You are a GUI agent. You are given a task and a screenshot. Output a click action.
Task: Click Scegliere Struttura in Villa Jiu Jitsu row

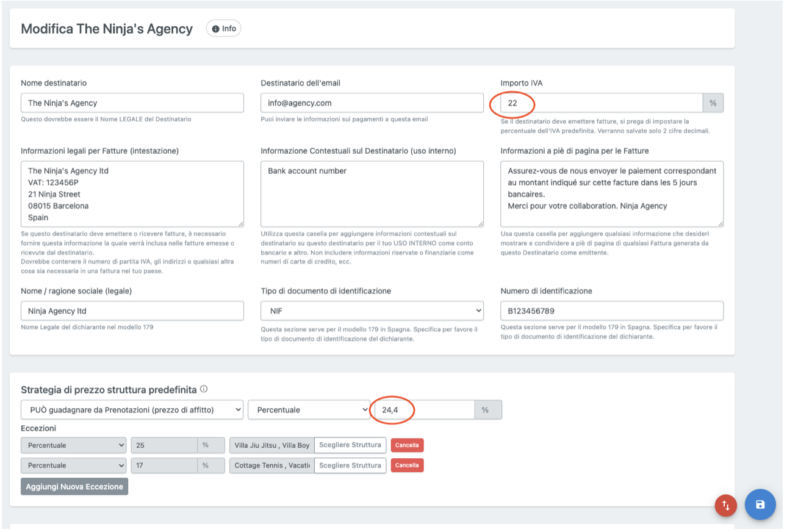[350, 445]
